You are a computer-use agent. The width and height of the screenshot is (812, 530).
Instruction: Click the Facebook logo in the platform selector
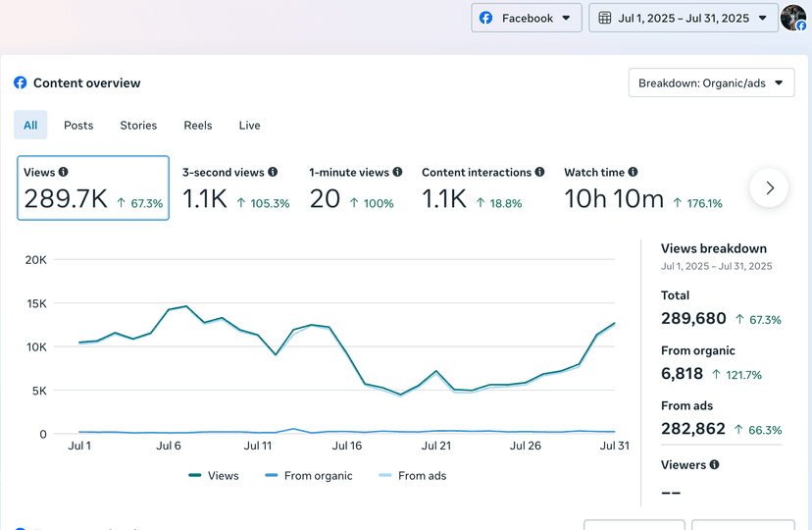485,18
